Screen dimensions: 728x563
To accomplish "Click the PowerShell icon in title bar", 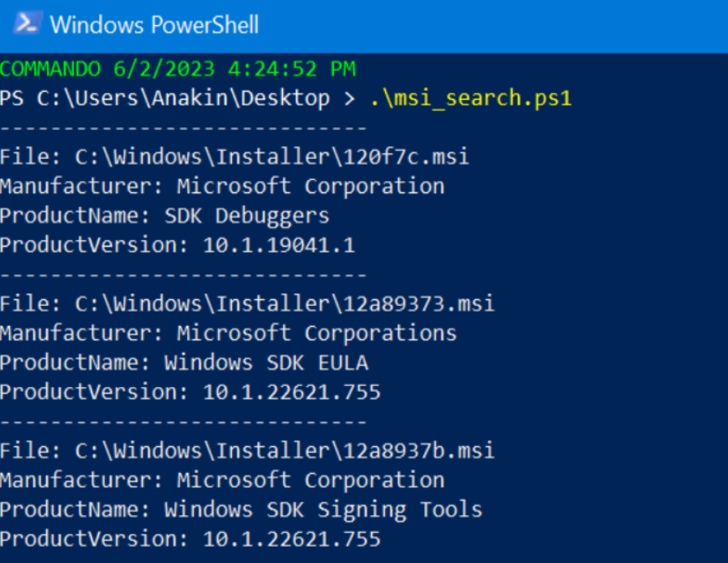I will [x=27, y=24].
